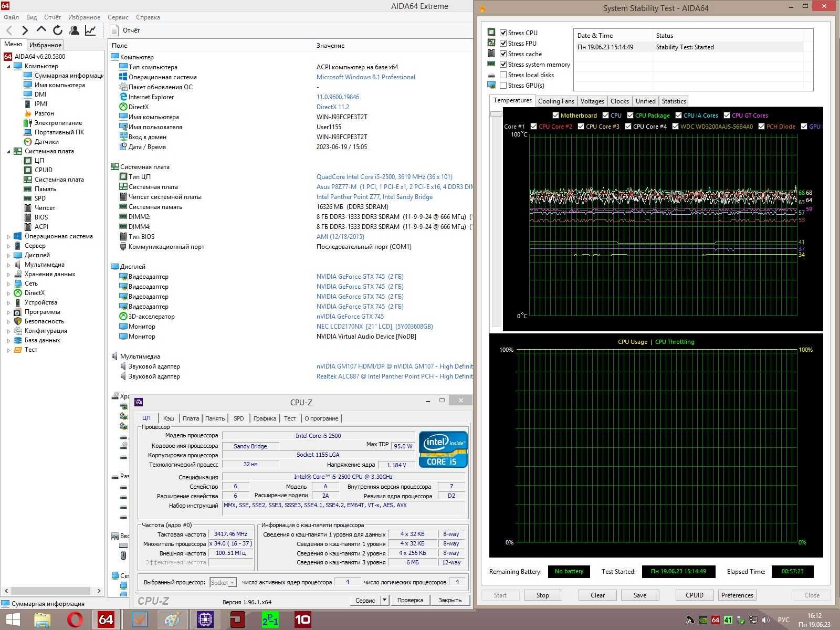The width and height of the screenshot is (840, 630).
Task: Toggle Stress system memory checkbox
Action: pos(503,64)
